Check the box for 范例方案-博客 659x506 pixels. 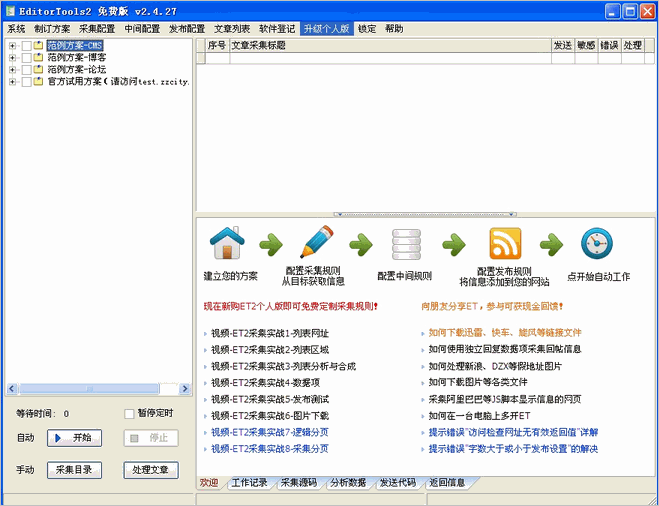tap(26, 58)
